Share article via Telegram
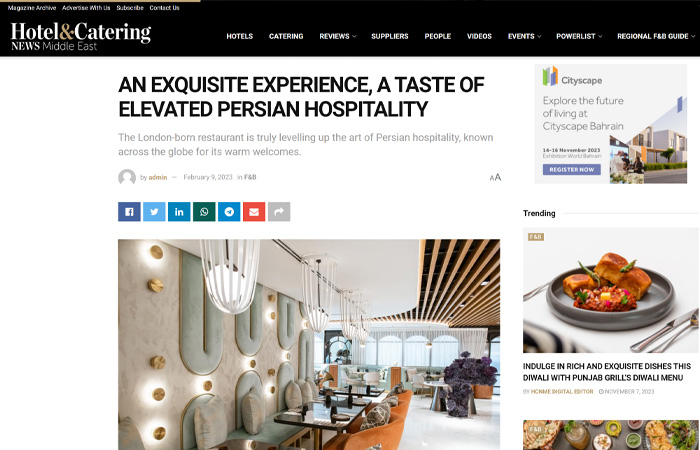Image resolution: width=700 pixels, height=450 pixels. pyautogui.click(x=229, y=212)
